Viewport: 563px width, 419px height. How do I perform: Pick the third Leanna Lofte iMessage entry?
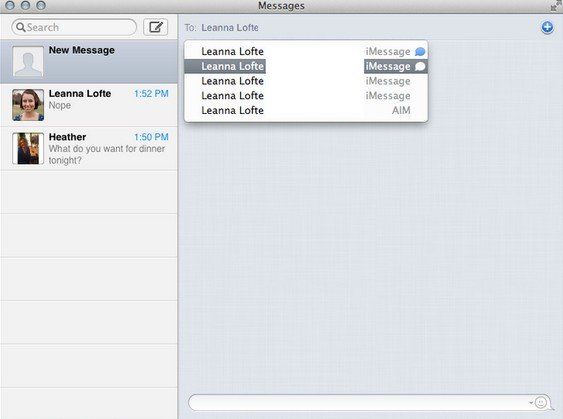pos(306,81)
